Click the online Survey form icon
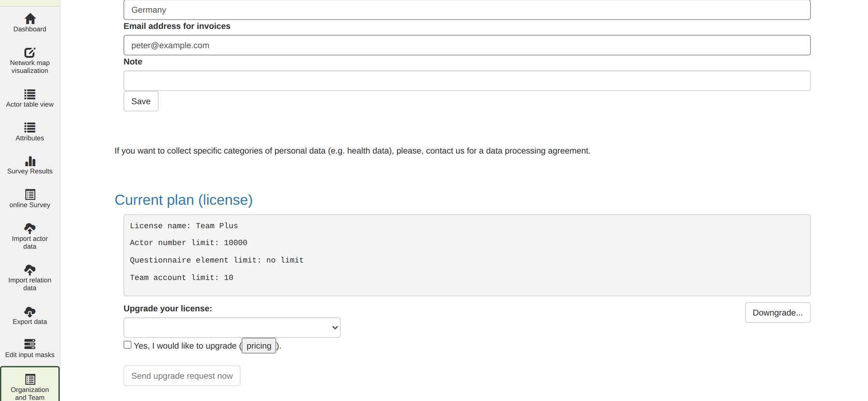Image resolution: width=868 pixels, height=401 pixels. pyautogui.click(x=30, y=194)
